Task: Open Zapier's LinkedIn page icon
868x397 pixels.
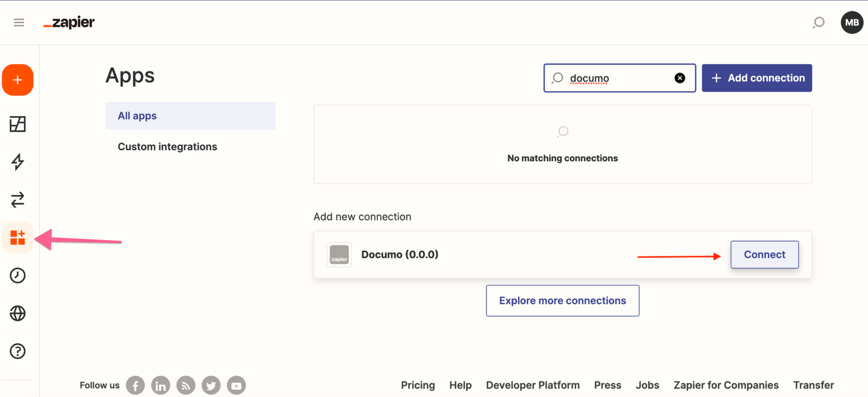Action: click(160, 385)
